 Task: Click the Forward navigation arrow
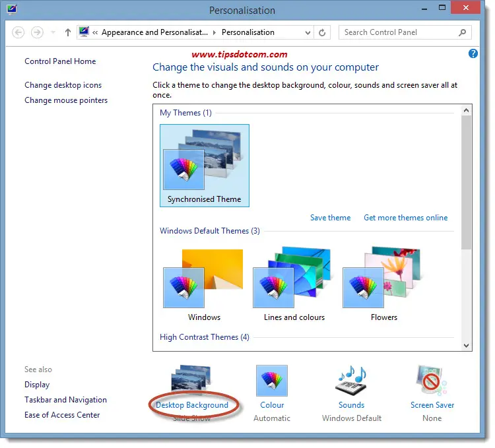37,32
